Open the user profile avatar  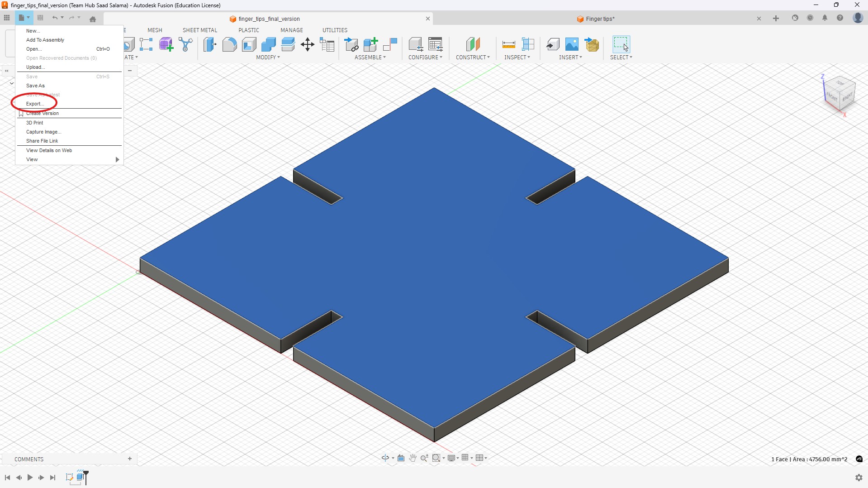click(858, 18)
